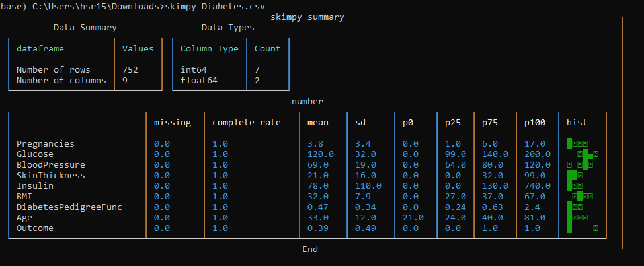
Task: Click the row count value 752
Action: [x=130, y=70]
